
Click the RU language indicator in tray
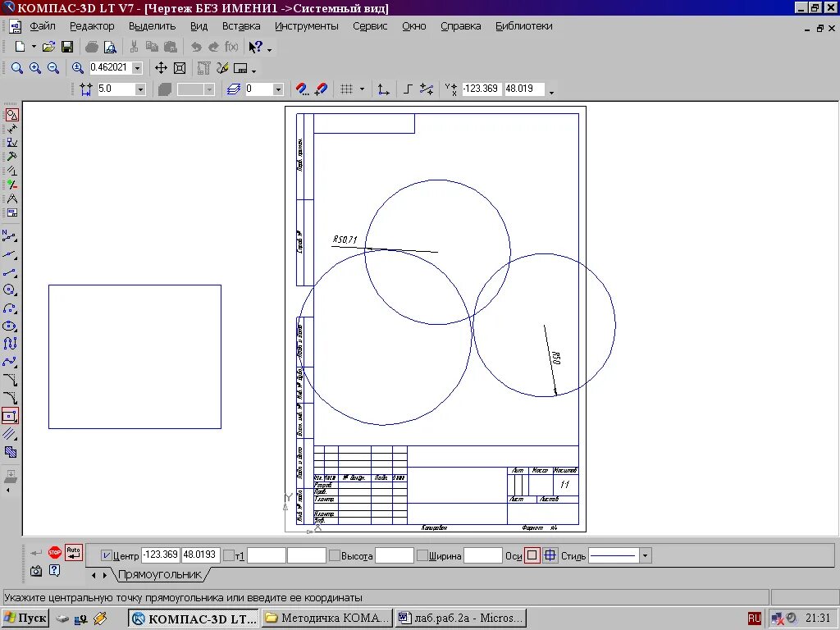755,619
